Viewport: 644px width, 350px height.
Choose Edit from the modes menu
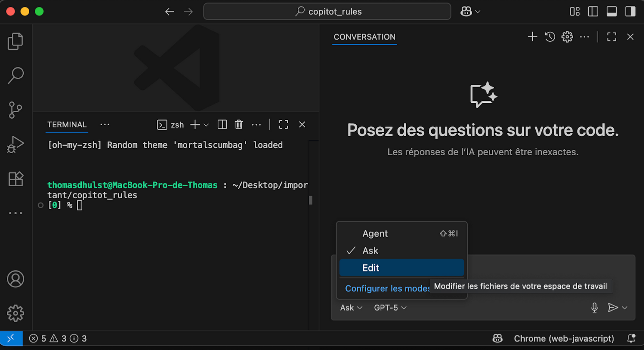(x=370, y=268)
